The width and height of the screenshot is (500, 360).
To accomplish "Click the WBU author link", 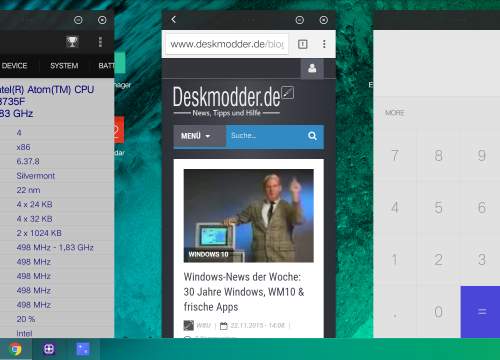I will point(203,325).
